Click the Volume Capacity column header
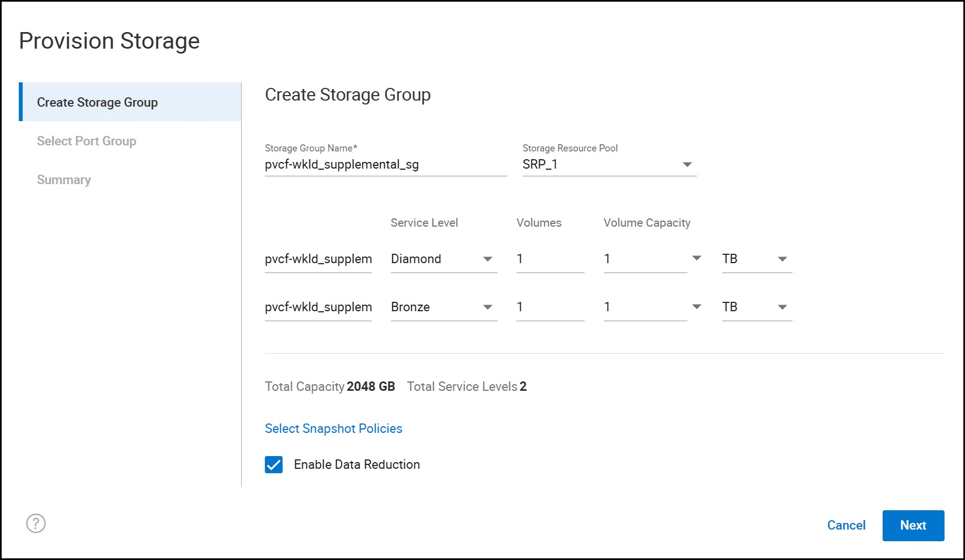Viewport: 965px width, 560px height. pos(647,223)
